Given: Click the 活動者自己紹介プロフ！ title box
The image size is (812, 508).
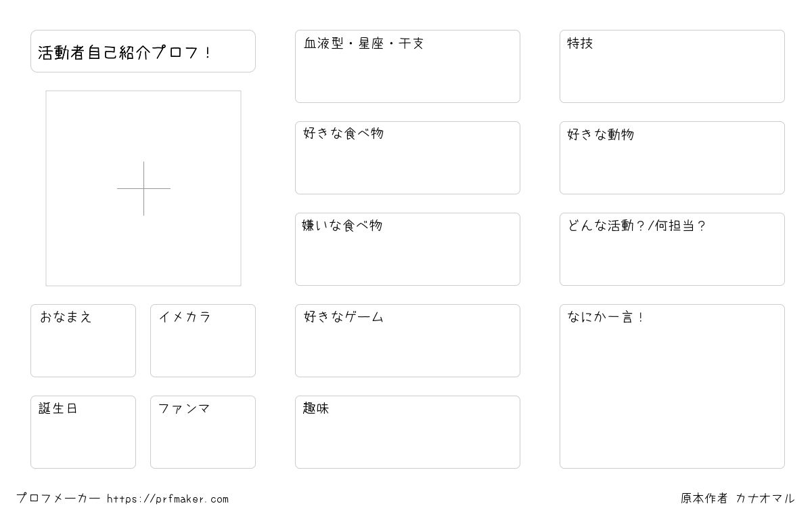Looking at the screenshot, I should point(143,51).
